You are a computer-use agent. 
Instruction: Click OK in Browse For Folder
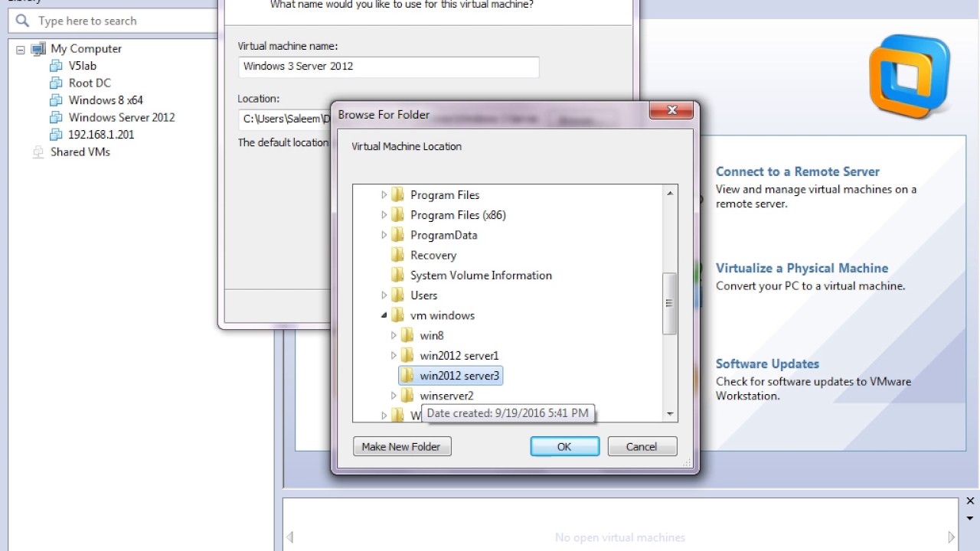(564, 446)
